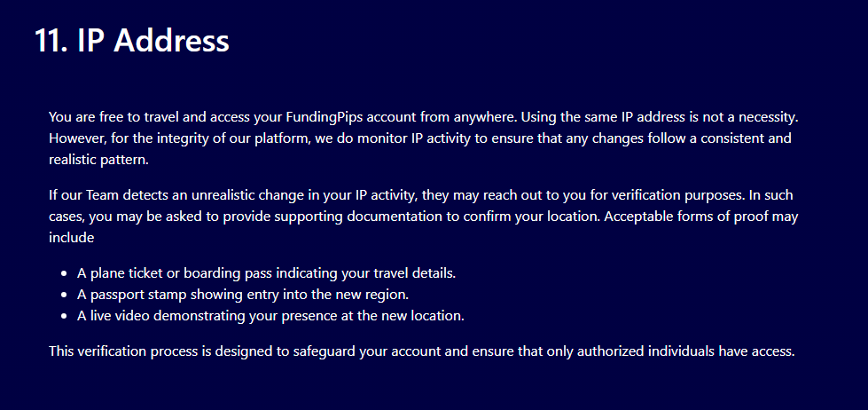Viewport: 868px width, 410px height.
Task: Click the lone word "include" before the list
Action: pos(72,238)
